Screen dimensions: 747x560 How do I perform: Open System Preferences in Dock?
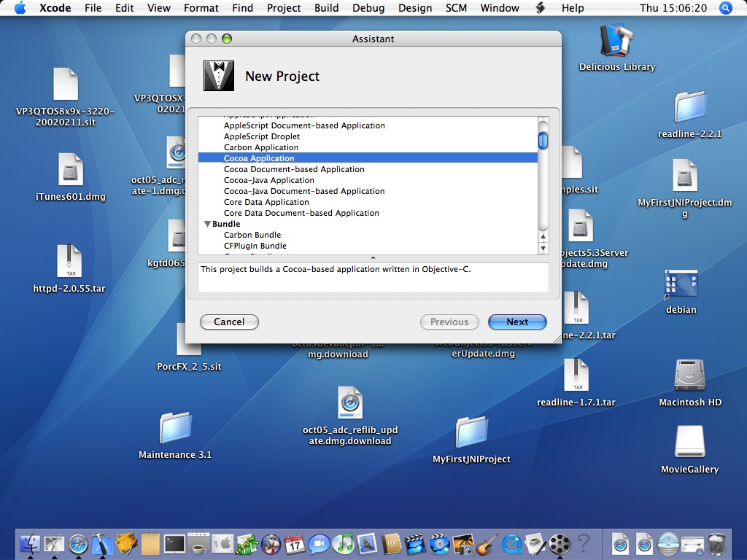pos(222,542)
